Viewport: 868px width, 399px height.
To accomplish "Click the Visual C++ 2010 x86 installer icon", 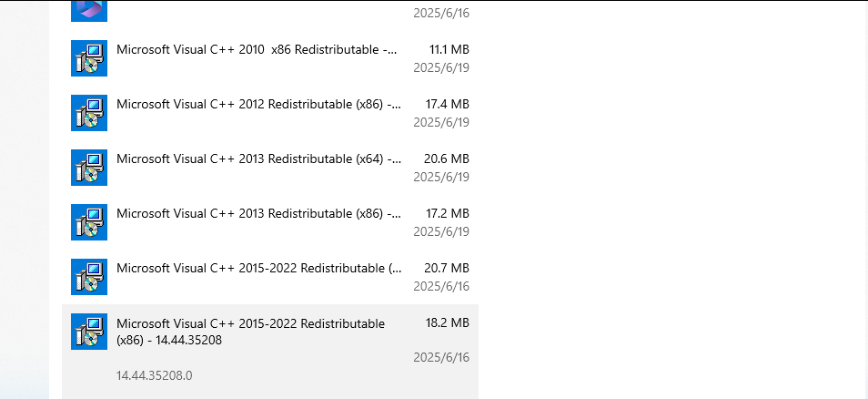I will pyautogui.click(x=89, y=58).
